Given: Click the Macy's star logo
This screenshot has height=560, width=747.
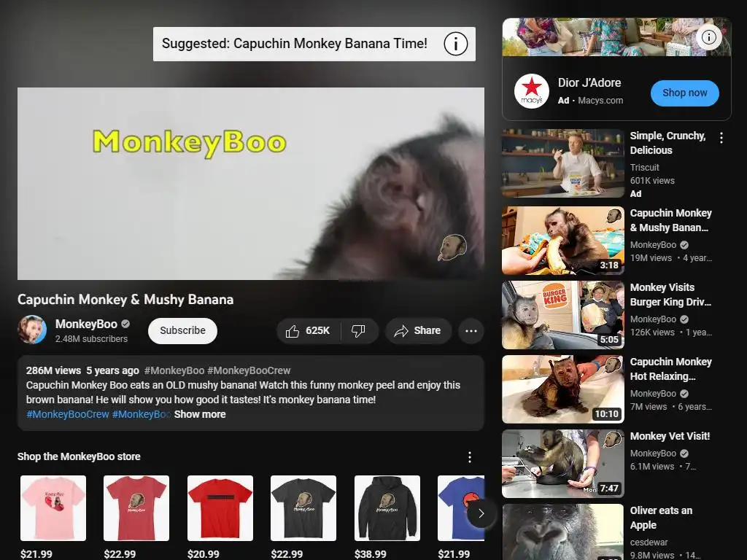Looking at the screenshot, I should (532, 91).
